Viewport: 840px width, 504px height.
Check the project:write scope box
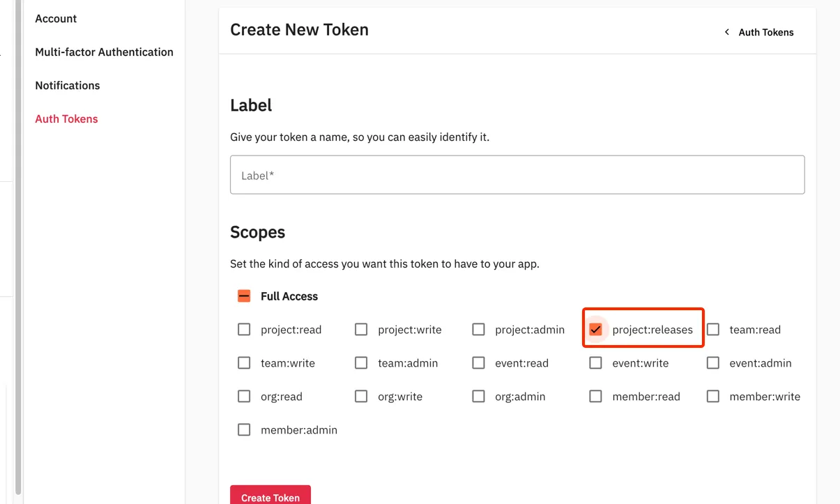coord(361,330)
